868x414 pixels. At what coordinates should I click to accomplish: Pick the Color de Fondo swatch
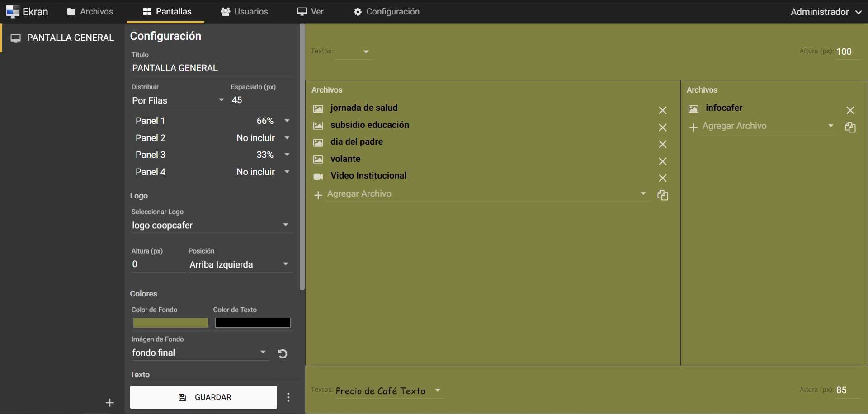170,323
